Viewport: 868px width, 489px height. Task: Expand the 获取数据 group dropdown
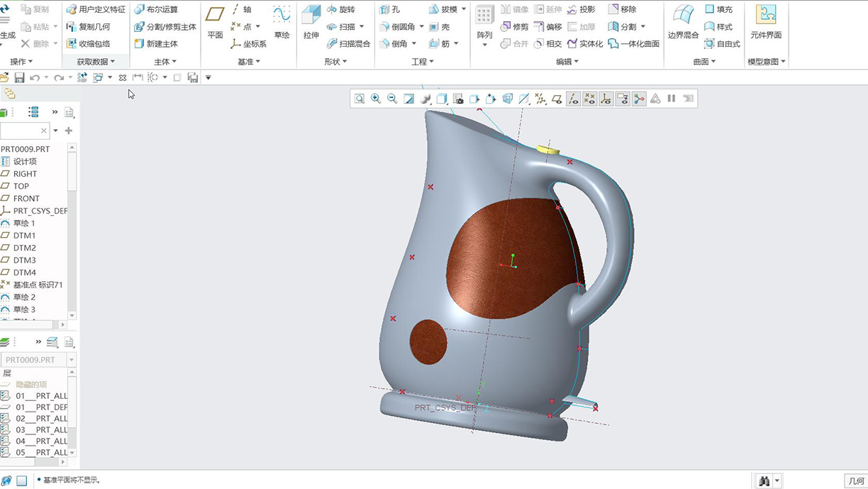point(96,62)
